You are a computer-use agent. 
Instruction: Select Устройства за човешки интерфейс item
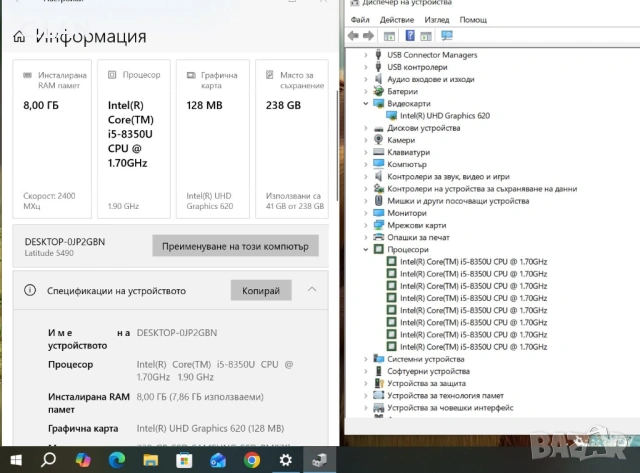click(x=450, y=408)
